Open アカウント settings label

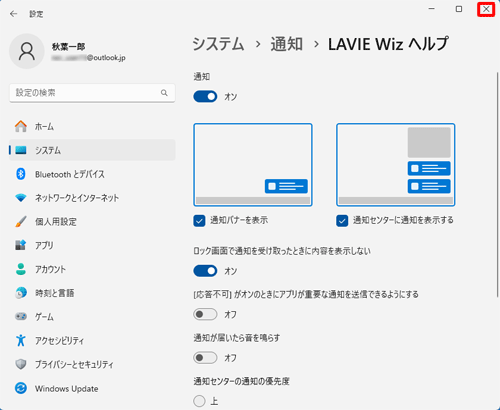click(x=50, y=269)
